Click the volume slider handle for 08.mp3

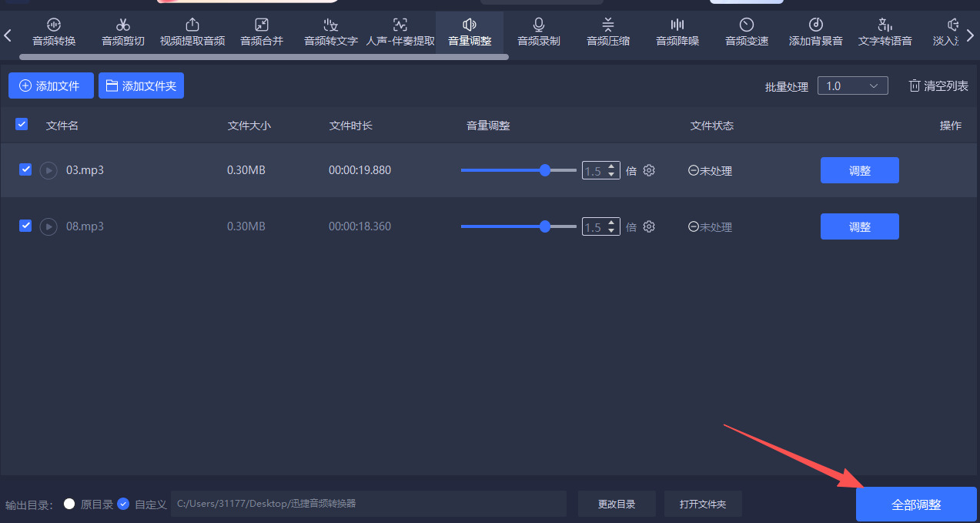click(x=546, y=226)
